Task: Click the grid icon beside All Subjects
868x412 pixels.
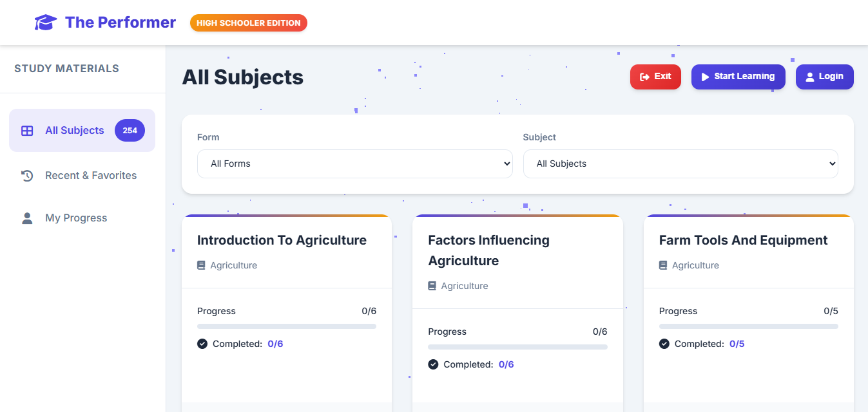Action: point(27,131)
